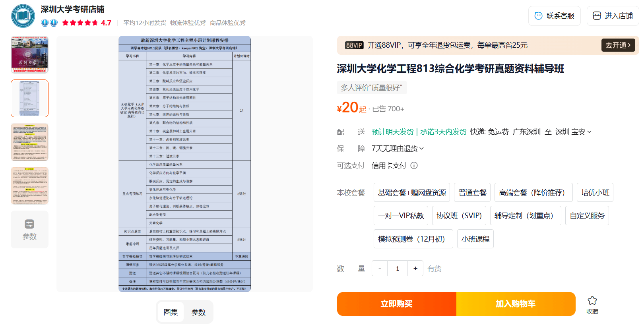Screen dimensions: 644x331
Task: Select the 协议班（SVIP）option
Action: 459,216
